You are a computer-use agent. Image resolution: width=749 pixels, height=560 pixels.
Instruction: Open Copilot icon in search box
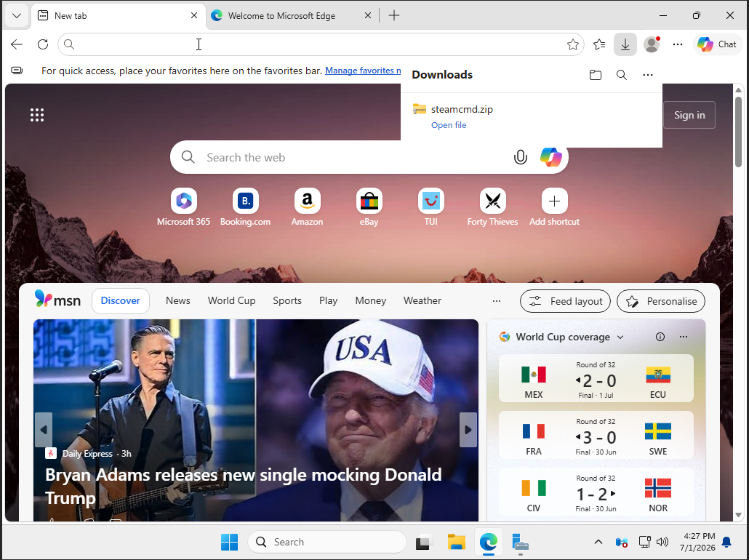[x=550, y=156]
